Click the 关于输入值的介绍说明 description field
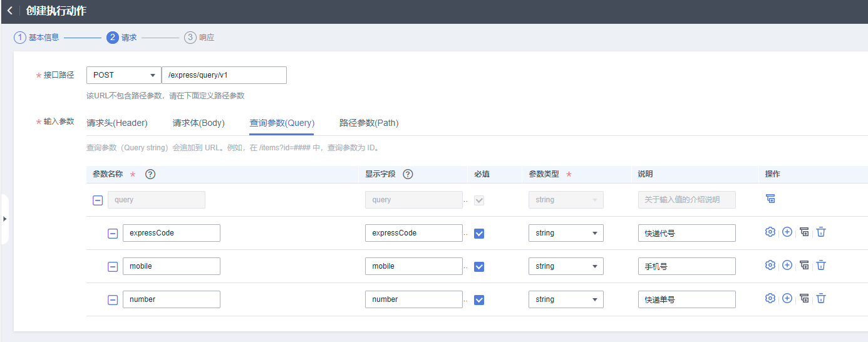Viewport: 868px width, 342px height. click(687, 200)
